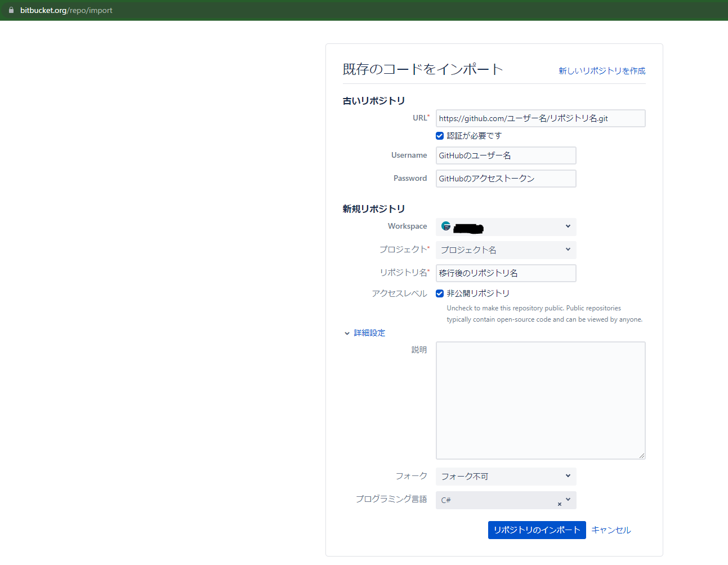Open the プロジェクト dropdown
The width and height of the screenshot is (728, 565).
[506, 250]
